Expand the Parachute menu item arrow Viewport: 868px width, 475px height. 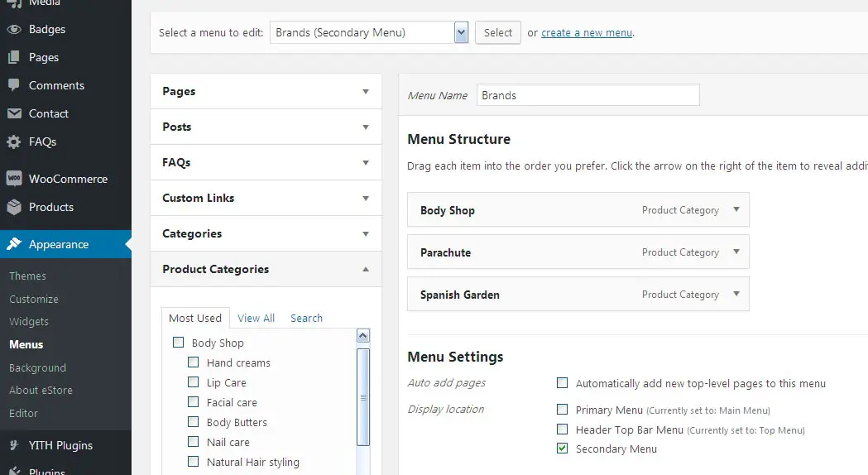pyautogui.click(x=736, y=252)
